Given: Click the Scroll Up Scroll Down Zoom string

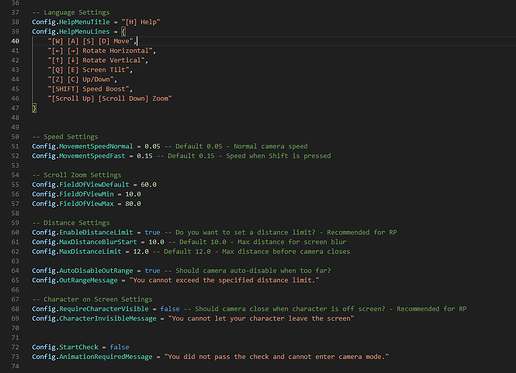Looking at the screenshot, I should (x=110, y=99).
